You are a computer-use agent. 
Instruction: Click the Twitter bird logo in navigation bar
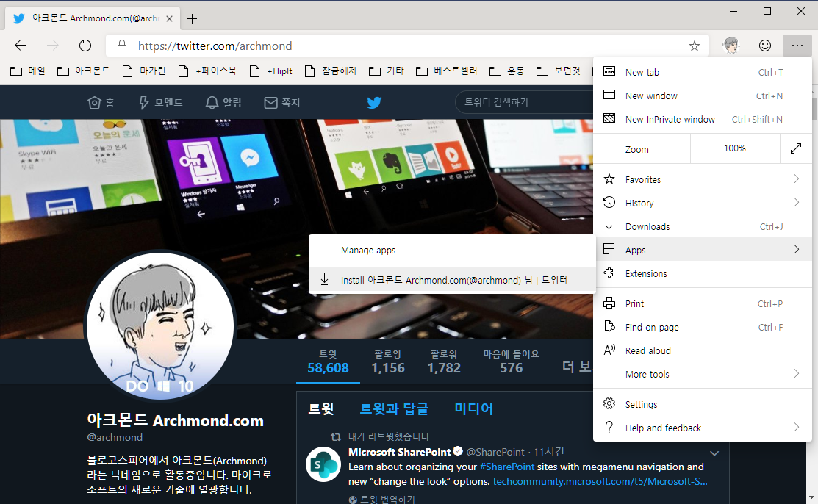(374, 102)
